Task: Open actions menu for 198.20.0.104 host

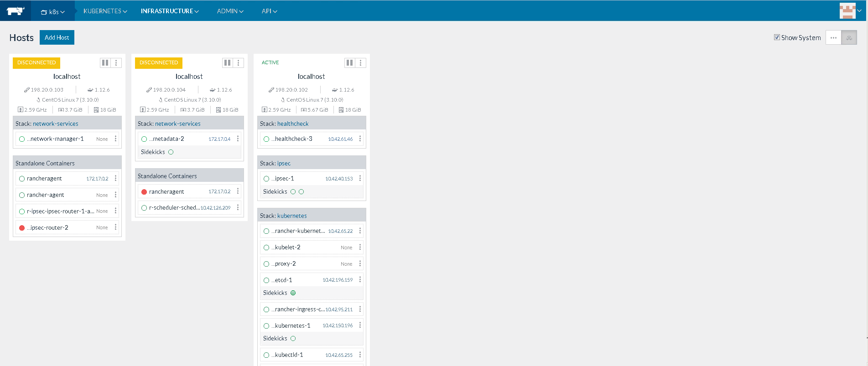Action: click(x=239, y=63)
